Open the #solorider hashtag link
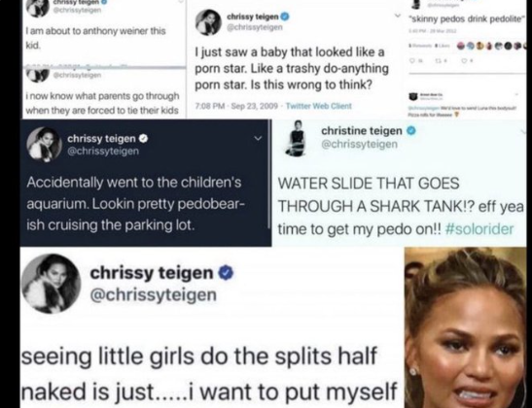 pyautogui.click(x=479, y=229)
